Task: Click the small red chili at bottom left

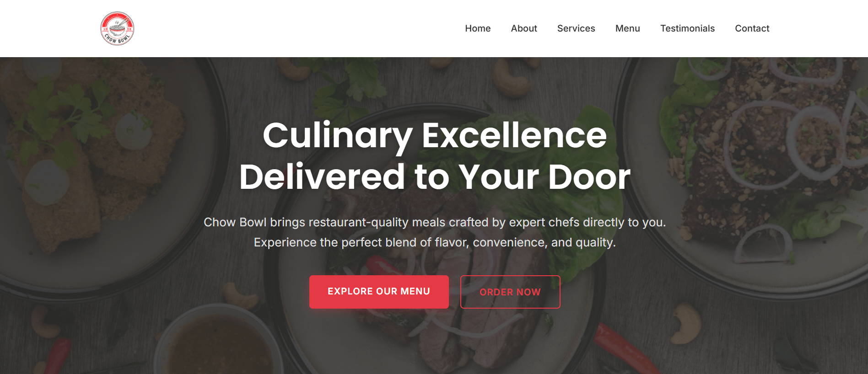Action: (59, 356)
